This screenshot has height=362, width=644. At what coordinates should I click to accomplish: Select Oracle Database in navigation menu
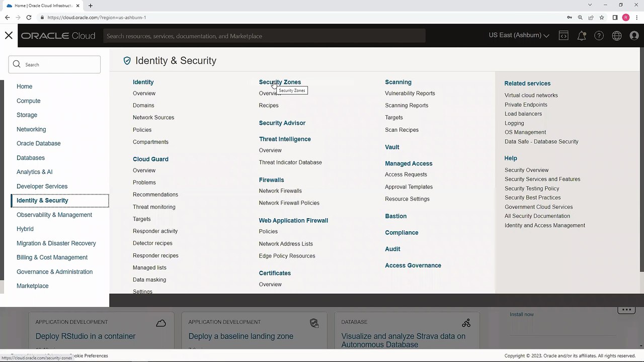click(38, 143)
